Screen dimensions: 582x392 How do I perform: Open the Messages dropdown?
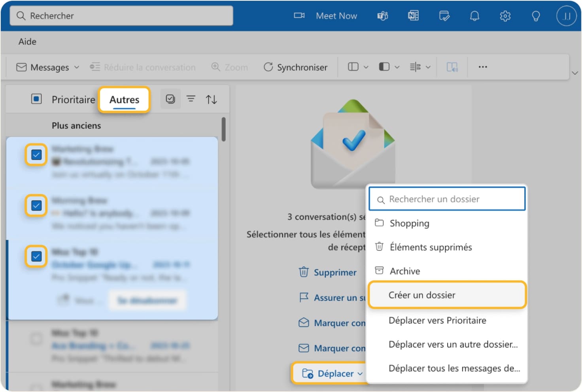[48, 67]
